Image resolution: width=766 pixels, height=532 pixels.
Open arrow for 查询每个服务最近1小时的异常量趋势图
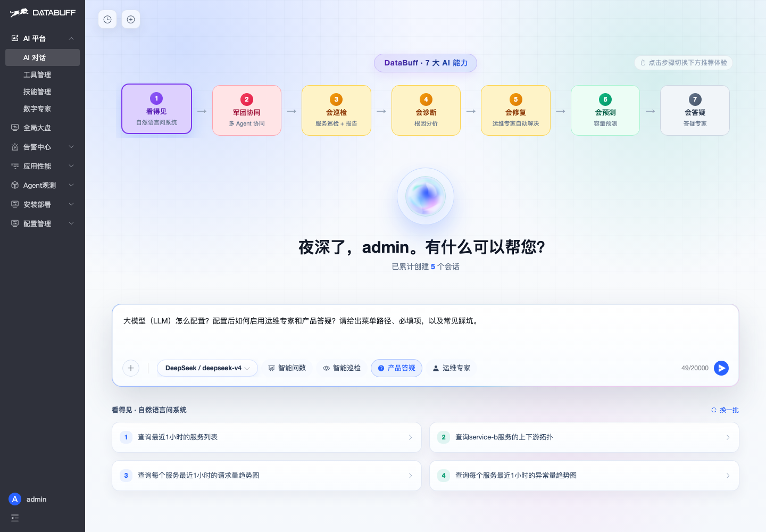(728, 476)
